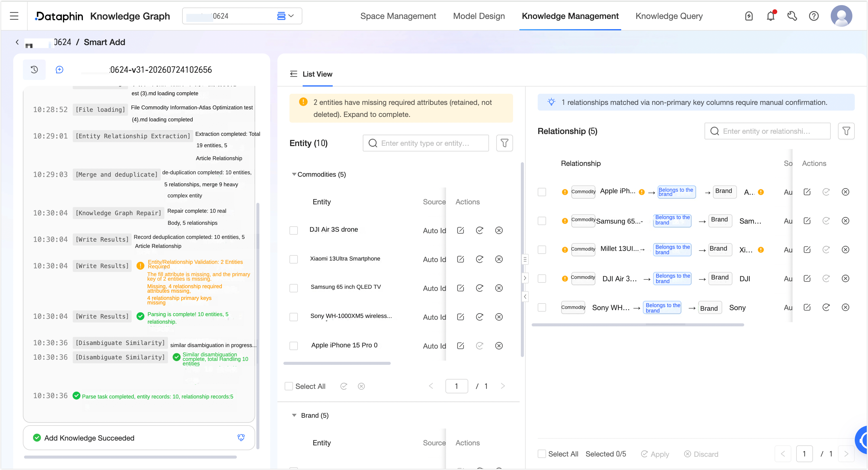Click the relationship table horizontal scrollbar
The height and width of the screenshot is (470, 868).
637,325
